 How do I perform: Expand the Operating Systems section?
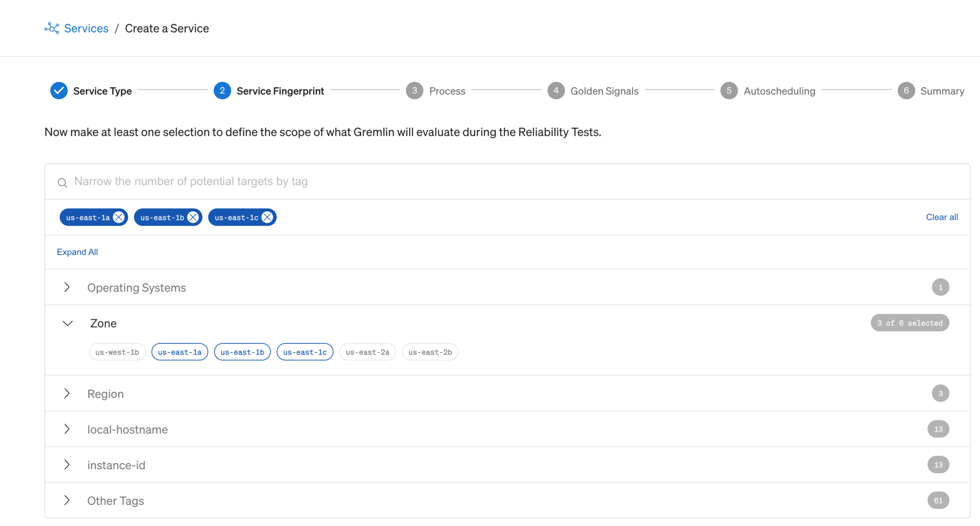point(67,287)
